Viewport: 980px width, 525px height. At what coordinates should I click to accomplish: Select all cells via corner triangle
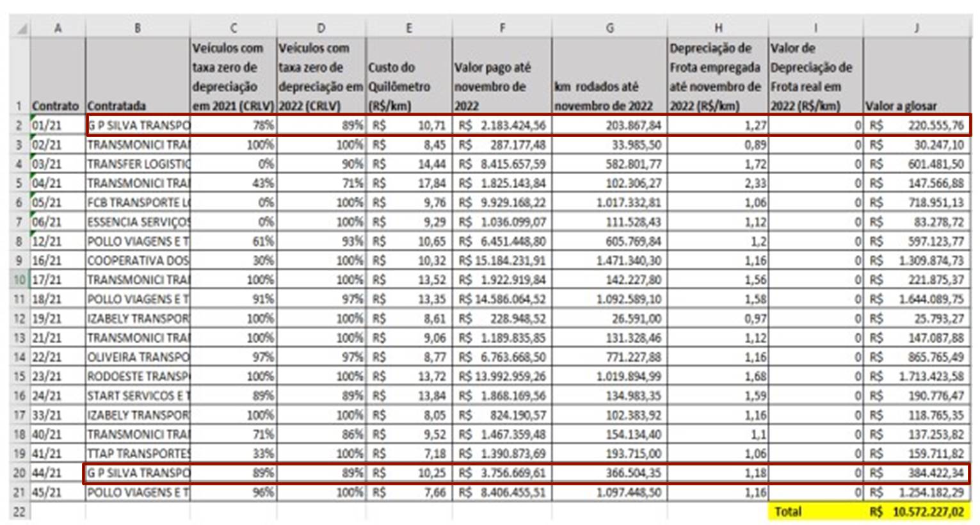[20, 29]
